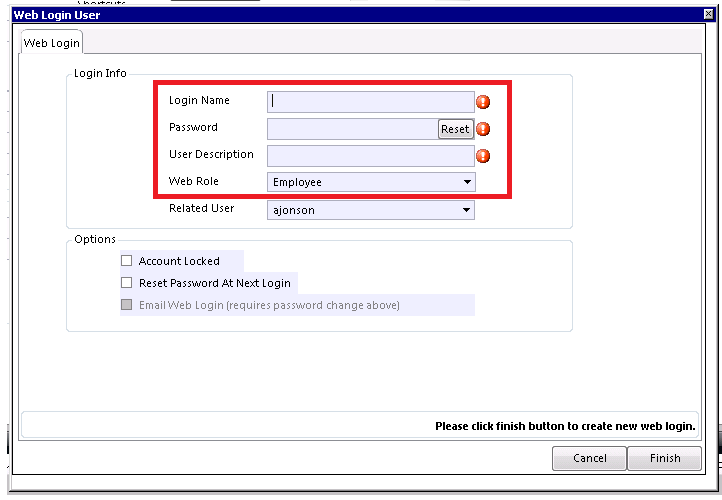Click the Cancel button
Viewport: 722px width, 500px height.
click(x=589, y=458)
